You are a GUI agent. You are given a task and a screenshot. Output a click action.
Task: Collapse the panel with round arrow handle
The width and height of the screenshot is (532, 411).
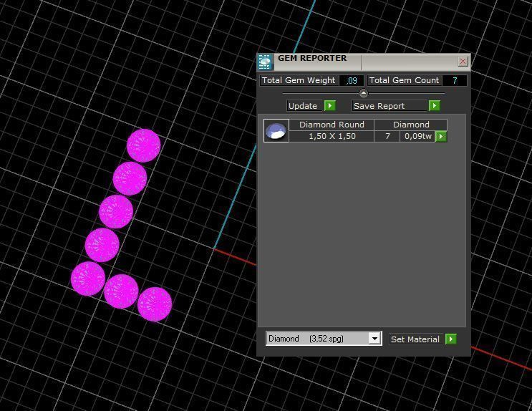click(363, 93)
